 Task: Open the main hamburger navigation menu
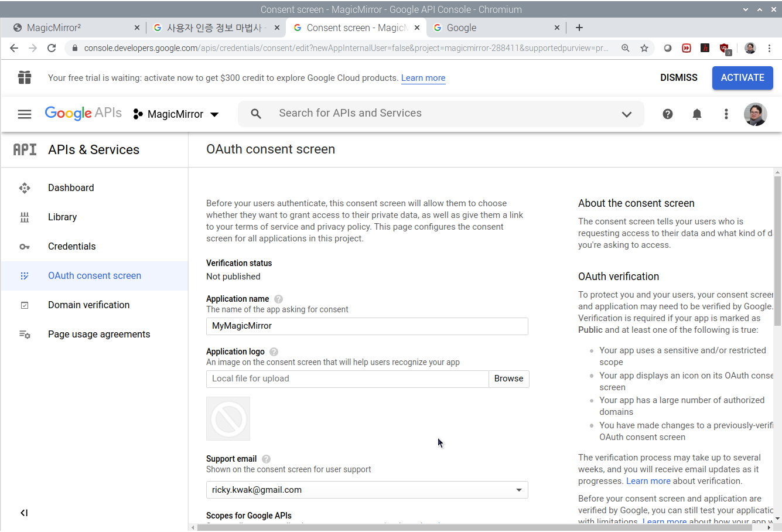(25, 114)
